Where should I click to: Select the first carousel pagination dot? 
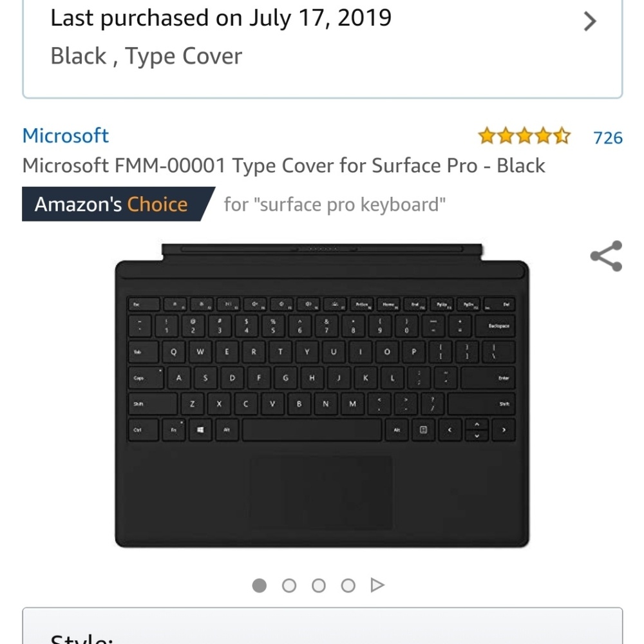pyautogui.click(x=260, y=585)
